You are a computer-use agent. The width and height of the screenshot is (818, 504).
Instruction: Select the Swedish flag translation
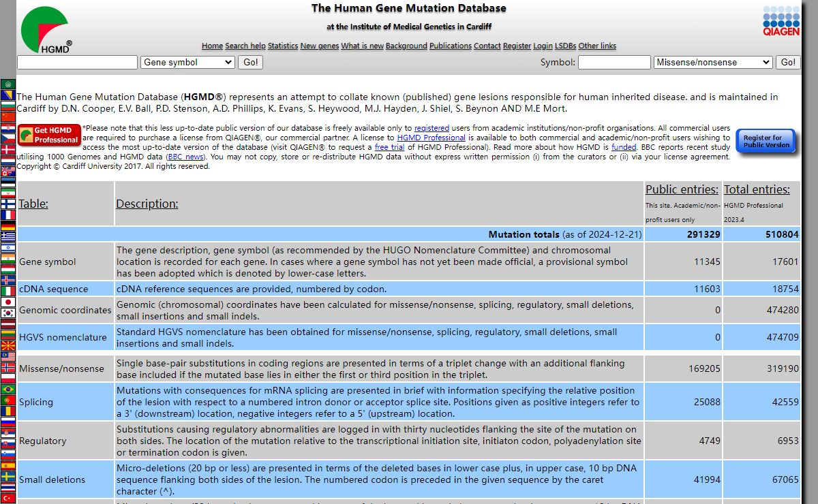coord(8,476)
